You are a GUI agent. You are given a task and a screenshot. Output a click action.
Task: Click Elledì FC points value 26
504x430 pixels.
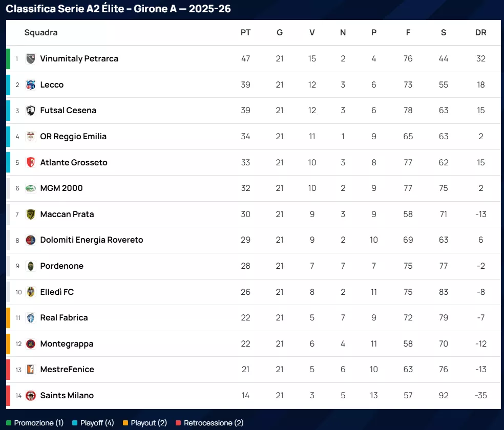click(x=245, y=292)
